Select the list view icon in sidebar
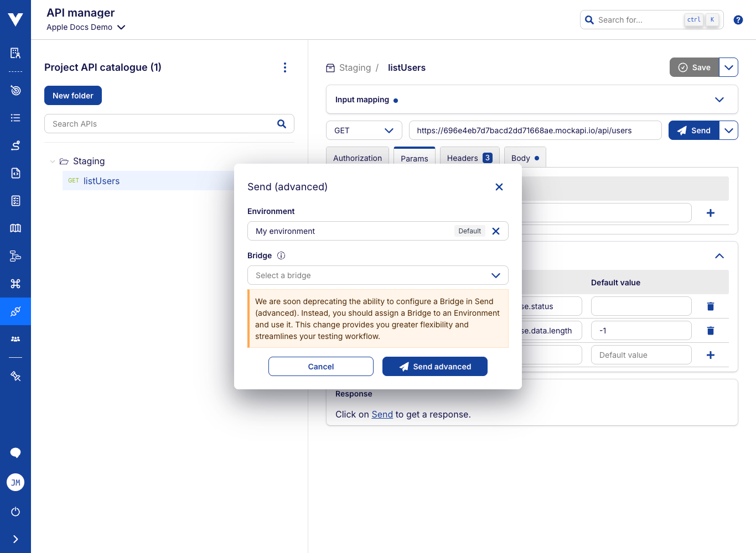 [15, 117]
